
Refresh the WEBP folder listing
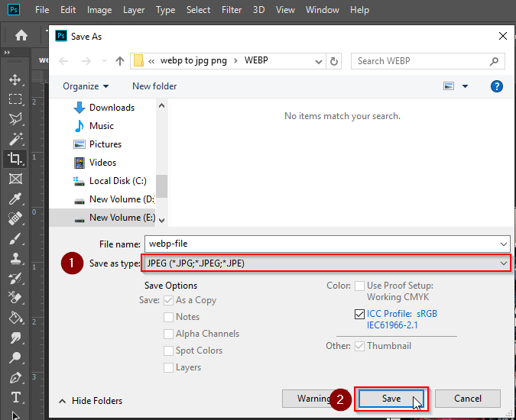tap(334, 61)
